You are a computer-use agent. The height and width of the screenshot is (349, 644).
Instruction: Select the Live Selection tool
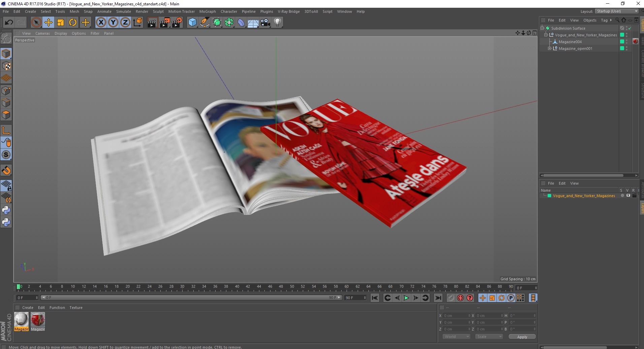coord(36,23)
